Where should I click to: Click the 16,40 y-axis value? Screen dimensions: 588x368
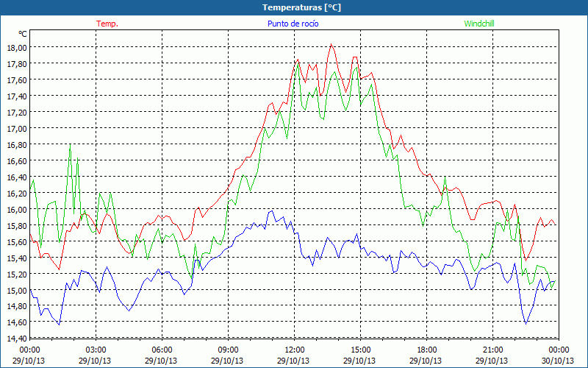(17, 177)
